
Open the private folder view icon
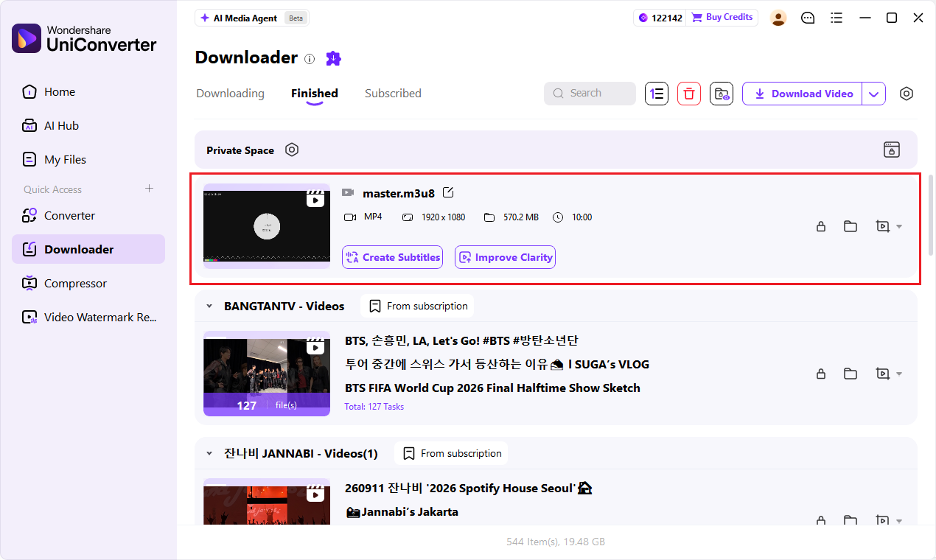(722, 94)
